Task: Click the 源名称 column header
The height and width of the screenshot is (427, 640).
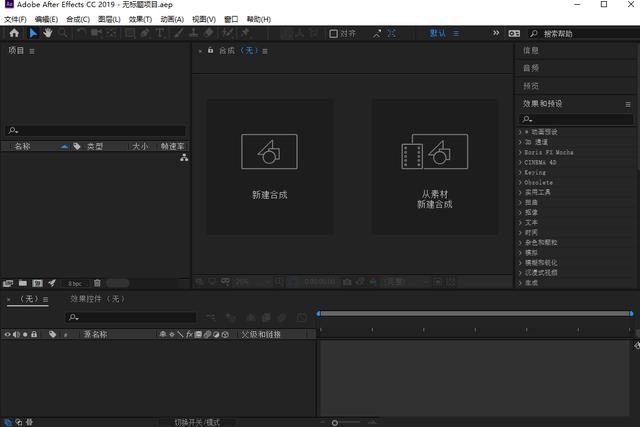Action: [95, 334]
